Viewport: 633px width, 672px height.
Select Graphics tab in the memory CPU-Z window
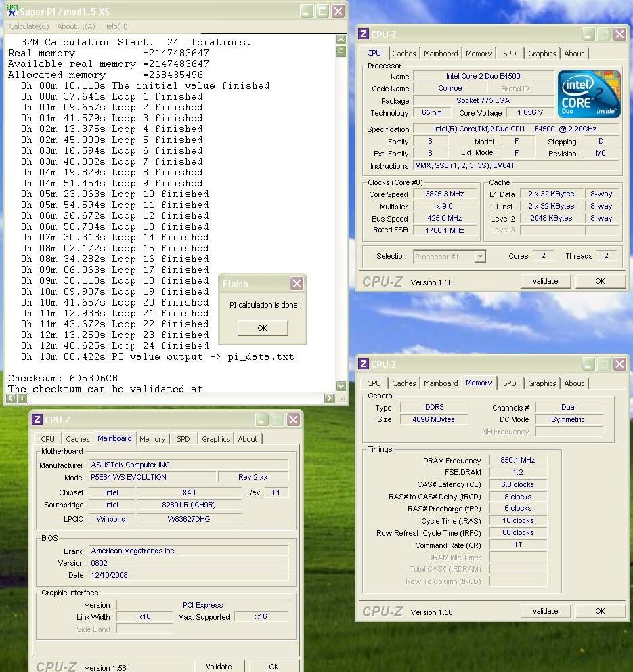pyautogui.click(x=542, y=383)
